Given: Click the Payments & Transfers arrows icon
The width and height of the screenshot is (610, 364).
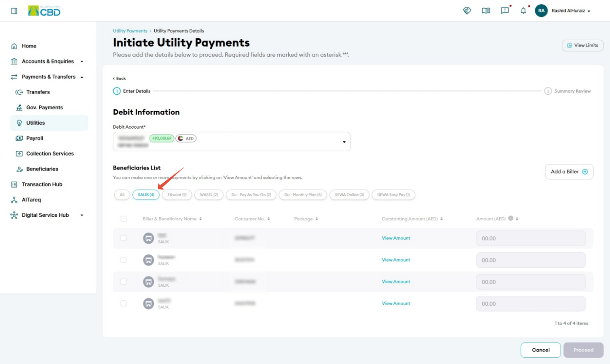Looking at the screenshot, I should (14, 77).
